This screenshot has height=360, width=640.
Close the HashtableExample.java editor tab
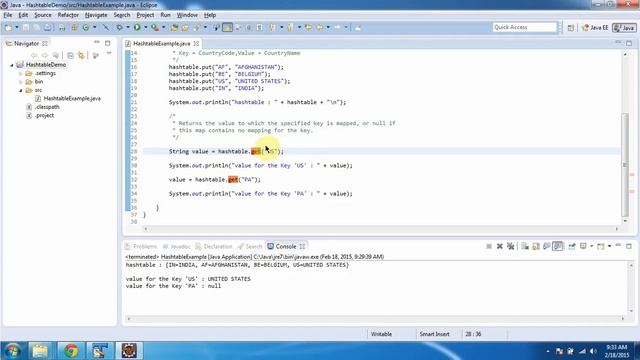coord(196,43)
